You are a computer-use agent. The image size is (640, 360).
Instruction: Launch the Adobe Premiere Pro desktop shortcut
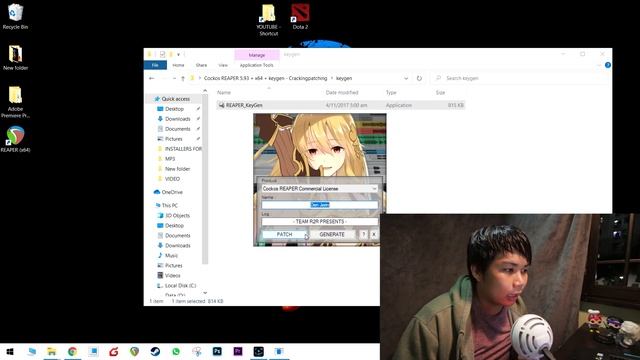(15, 102)
